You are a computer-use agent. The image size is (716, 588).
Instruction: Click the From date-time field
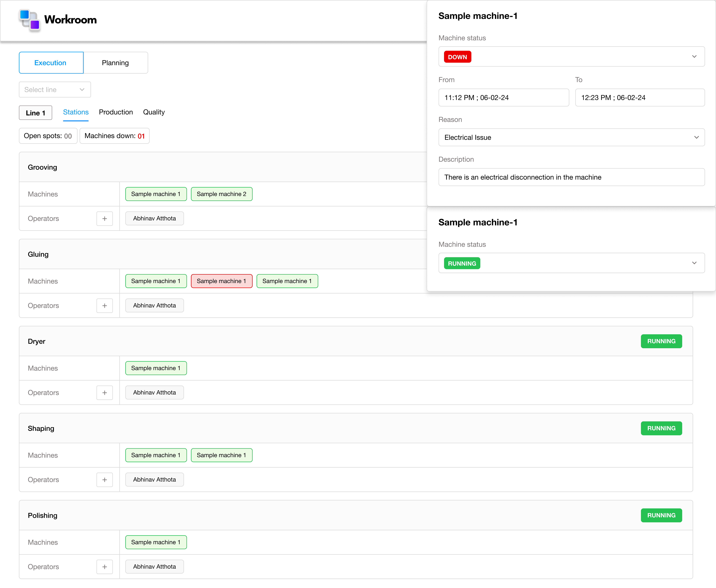pyautogui.click(x=503, y=98)
